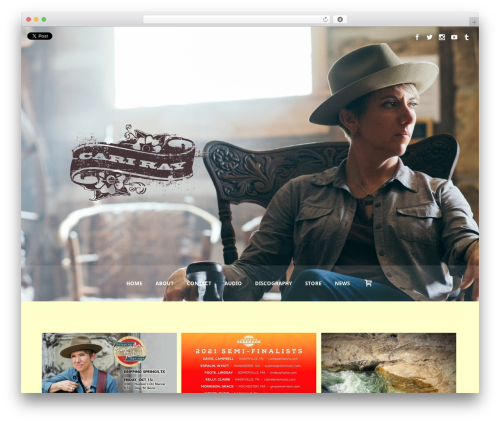Open the shopping cart icon in navigation

click(368, 283)
